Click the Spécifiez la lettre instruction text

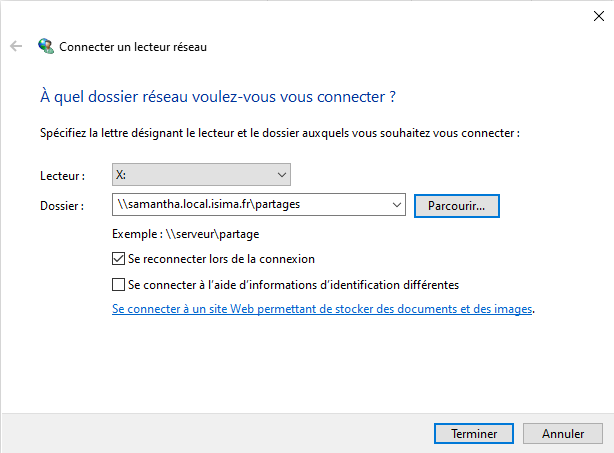tap(280, 132)
